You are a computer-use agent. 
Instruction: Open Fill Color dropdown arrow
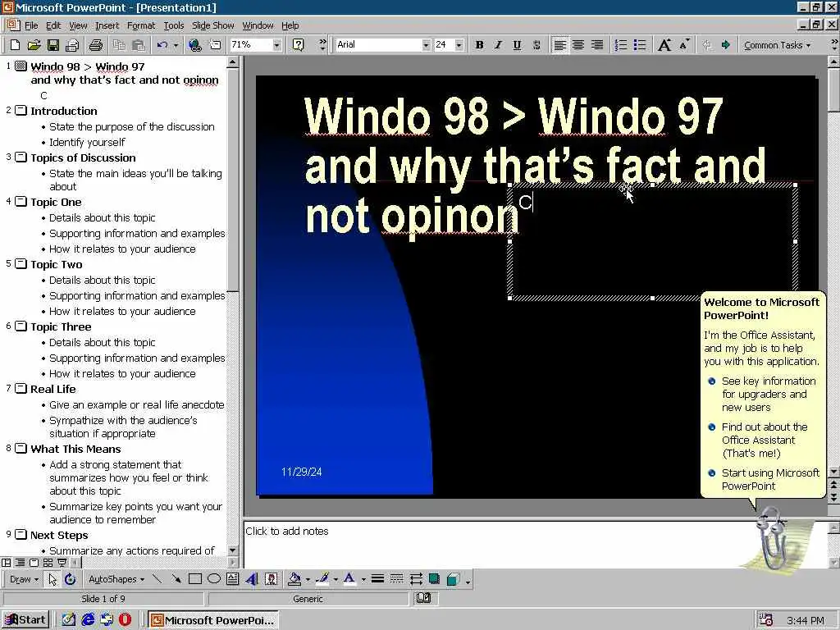click(x=308, y=579)
